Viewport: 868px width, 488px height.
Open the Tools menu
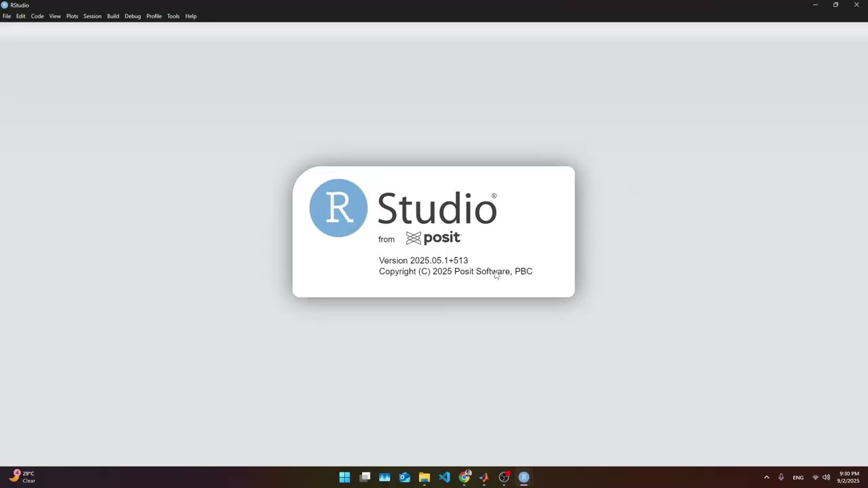174,16
